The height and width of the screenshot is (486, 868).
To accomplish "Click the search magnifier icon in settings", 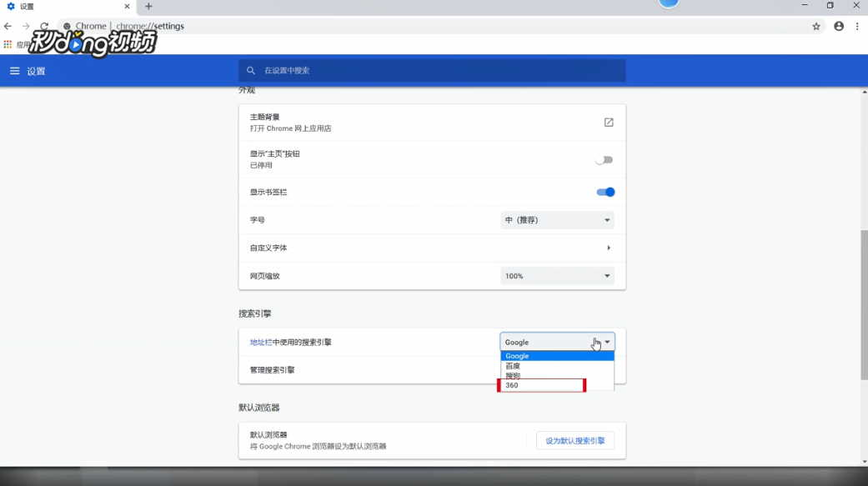I will pyautogui.click(x=251, y=70).
